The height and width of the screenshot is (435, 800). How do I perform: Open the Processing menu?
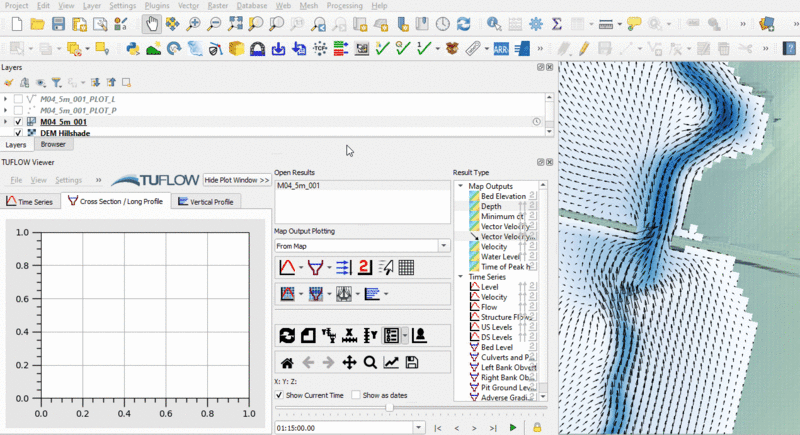pyautogui.click(x=345, y=5)
